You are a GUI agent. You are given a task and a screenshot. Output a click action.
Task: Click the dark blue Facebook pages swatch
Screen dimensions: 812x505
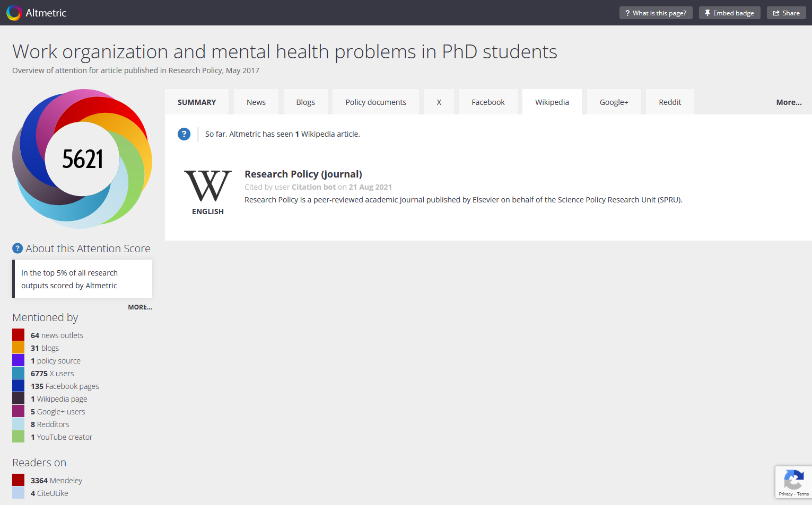pyautogui.click(x=18, y=386)
